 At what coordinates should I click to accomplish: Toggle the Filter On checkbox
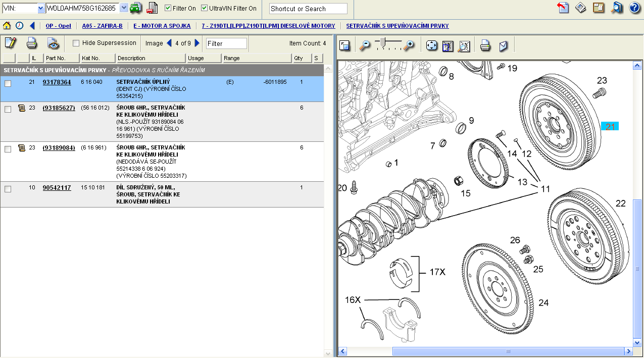[168, 8]
